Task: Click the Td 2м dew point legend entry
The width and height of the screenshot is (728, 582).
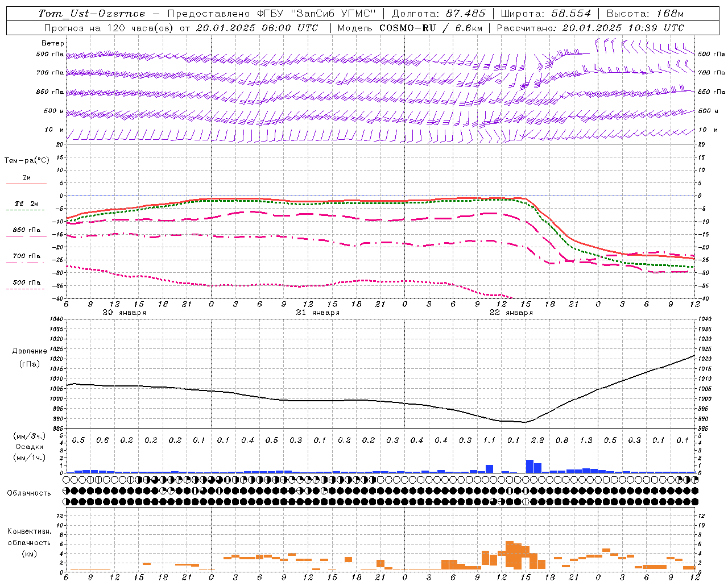Action: [x=26, y=203]
